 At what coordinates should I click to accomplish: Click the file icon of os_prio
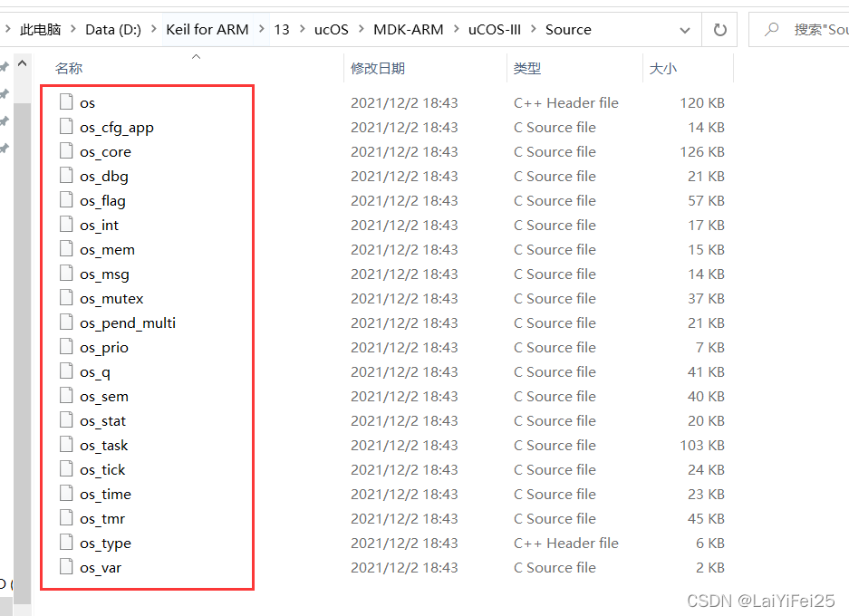66,346
